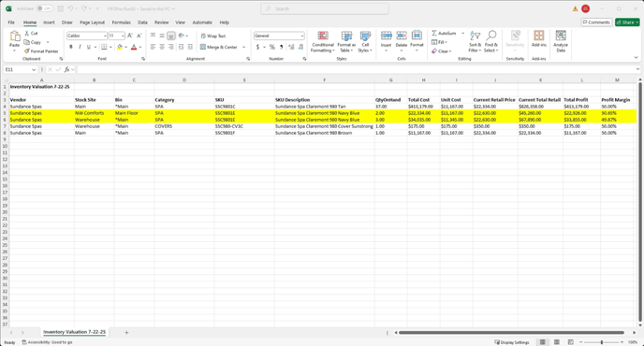Image resolution: width=644 pixels, height=346 pixels.
Task: Open the General number format dropdown
Action: pos(301,36)
